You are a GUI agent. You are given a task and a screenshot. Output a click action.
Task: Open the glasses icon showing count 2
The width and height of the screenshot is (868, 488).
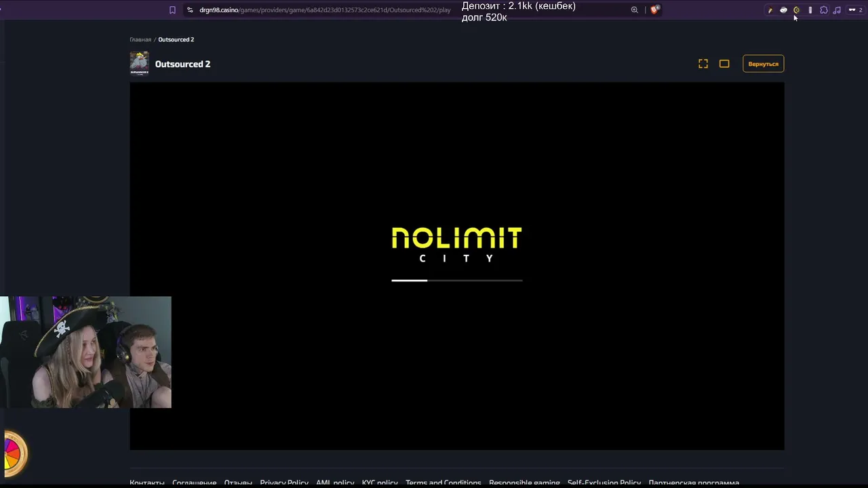click(855, 10)
